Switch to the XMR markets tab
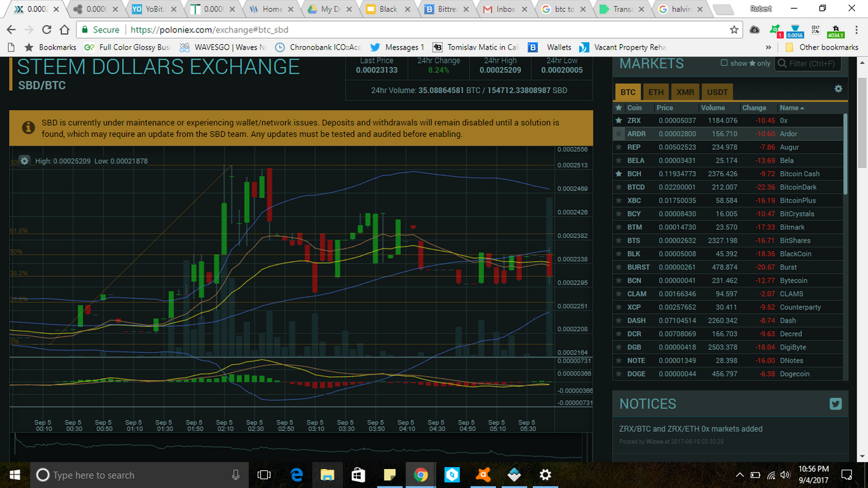The image size is (868, 488). click(686, 92)
